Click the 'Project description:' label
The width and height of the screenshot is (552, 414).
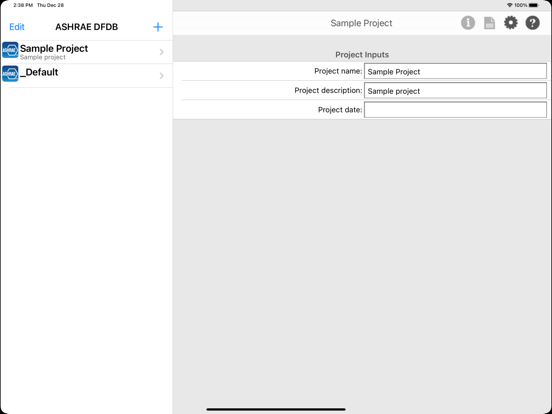(328, 90)
